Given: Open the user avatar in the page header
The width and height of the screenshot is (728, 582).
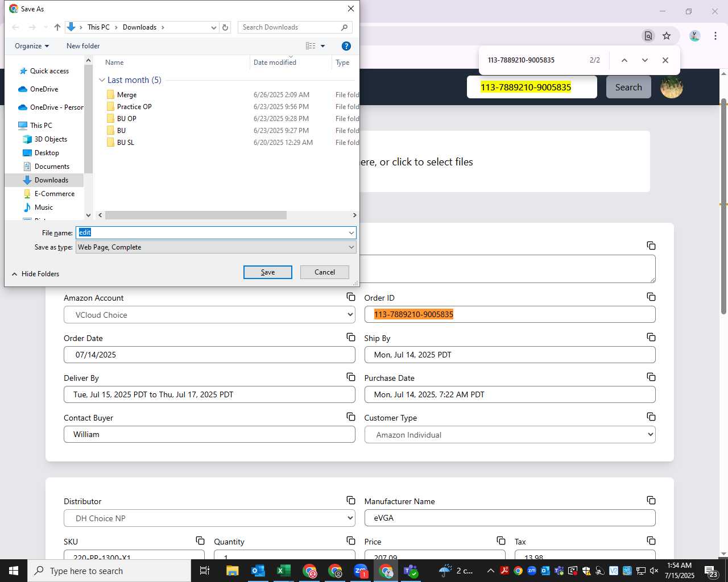Looking at the screenshot, I should click(672, 87).
